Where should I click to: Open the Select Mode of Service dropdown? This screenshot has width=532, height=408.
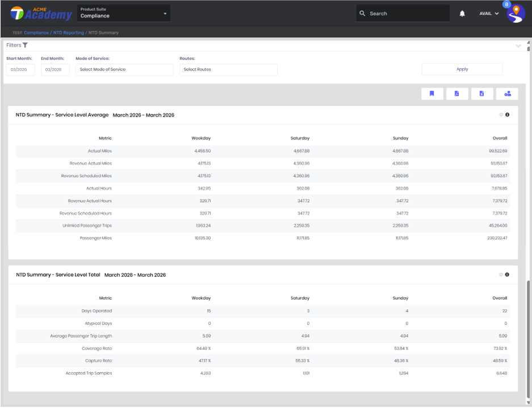point(124,69)
